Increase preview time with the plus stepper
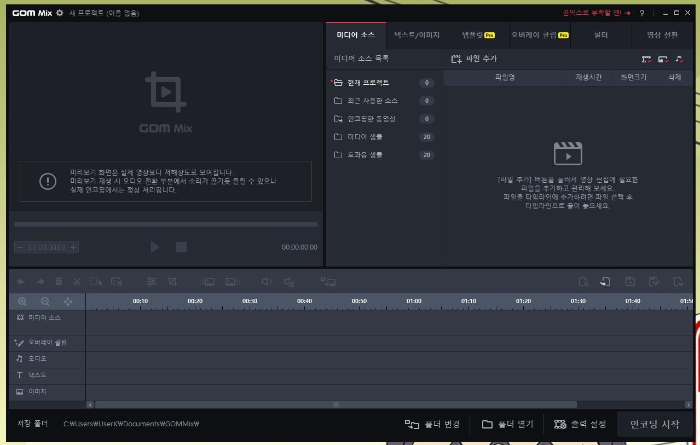This screenshot has width=700, height=445. (x=74, y=247)
